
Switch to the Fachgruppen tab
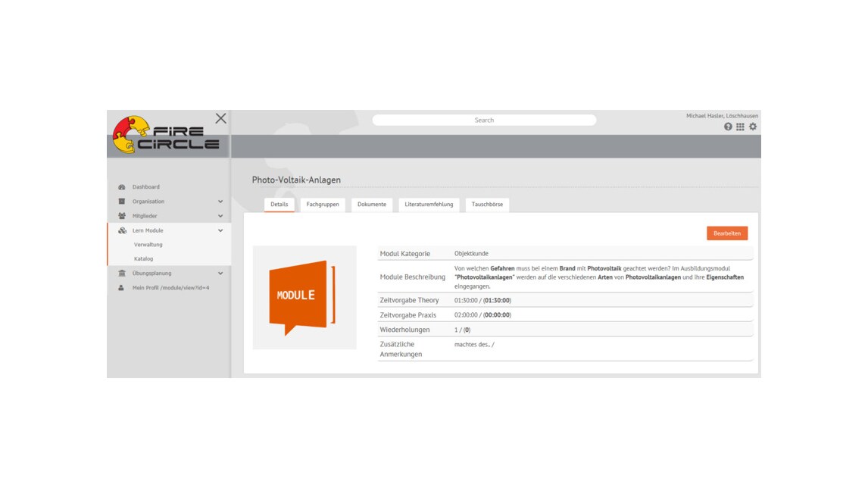click(x=323, y=205)
